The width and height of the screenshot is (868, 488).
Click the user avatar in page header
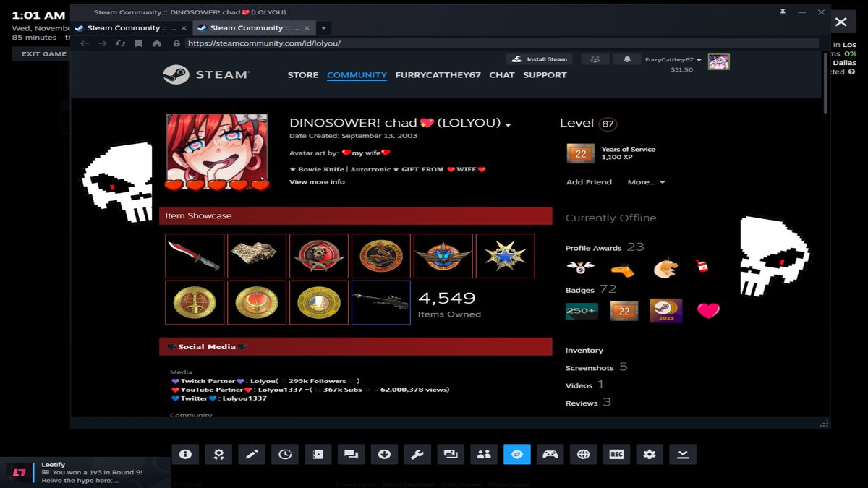pos(718,61)
